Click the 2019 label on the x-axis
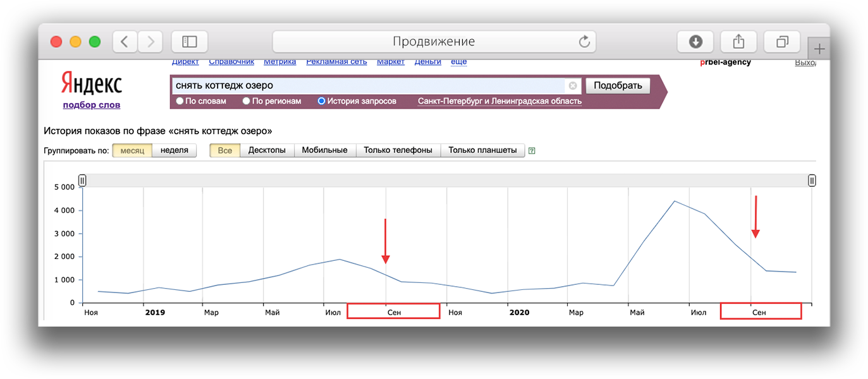 point(155,313)
